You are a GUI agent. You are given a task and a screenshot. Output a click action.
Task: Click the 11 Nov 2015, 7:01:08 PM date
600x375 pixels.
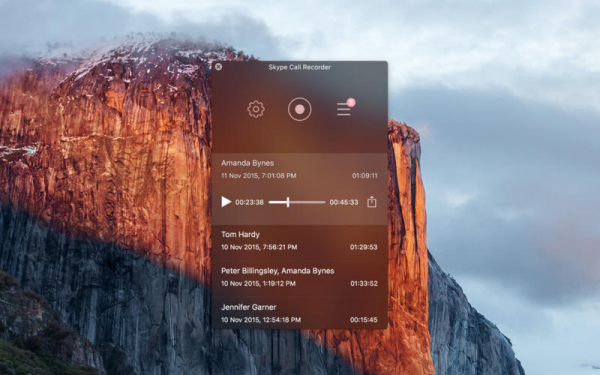(259, 176)
